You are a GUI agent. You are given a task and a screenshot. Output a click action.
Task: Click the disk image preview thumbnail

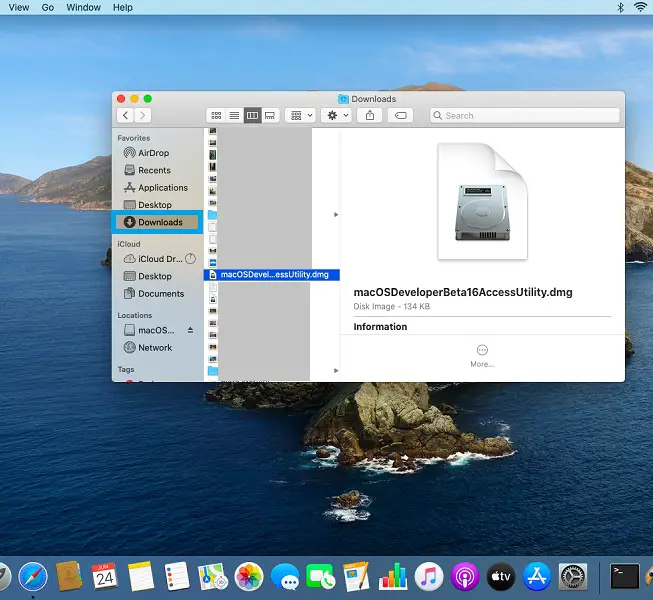click(482, 201)
